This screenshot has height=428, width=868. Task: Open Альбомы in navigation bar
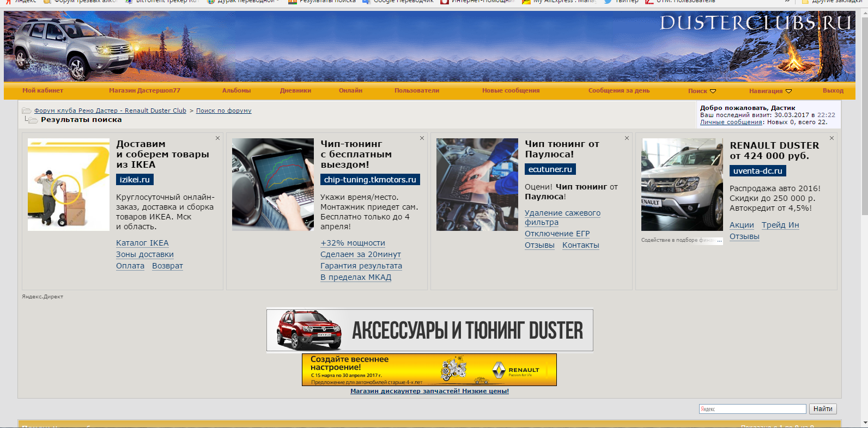pos(236,90)
